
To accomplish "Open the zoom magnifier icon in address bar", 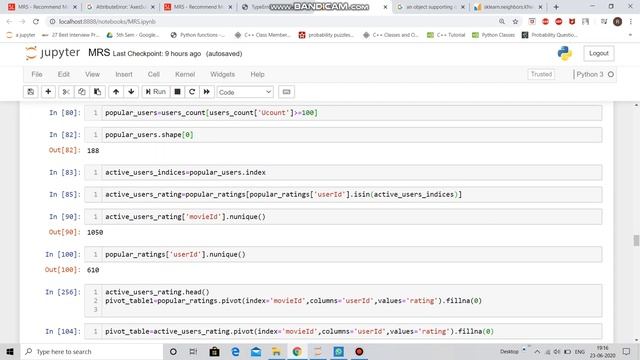I will pos(502,22).
